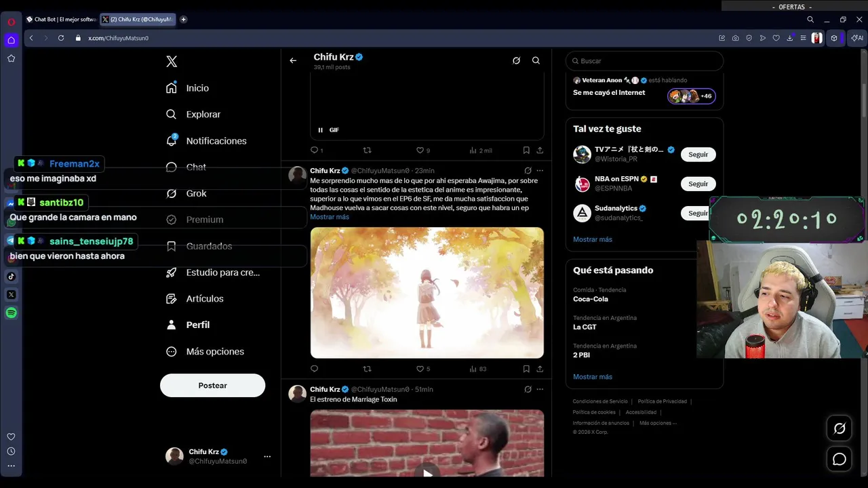Image resolution: width=868 pixels, height=488 pixels.
Task: Open Grok icon in profile header
Action: pyautogui.click(x=516, y=60)
